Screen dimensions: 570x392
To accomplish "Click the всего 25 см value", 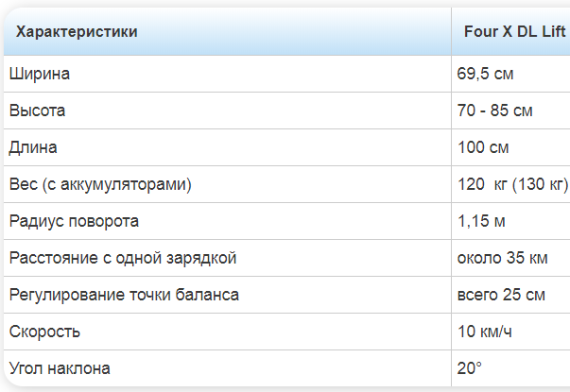I will [501, 295].
